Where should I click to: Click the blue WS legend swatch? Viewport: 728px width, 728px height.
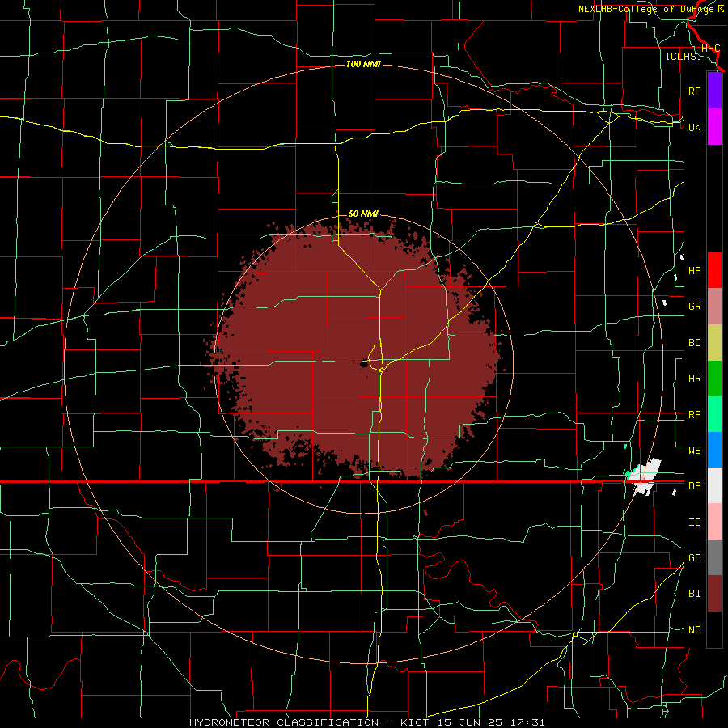tap(714, 450)
